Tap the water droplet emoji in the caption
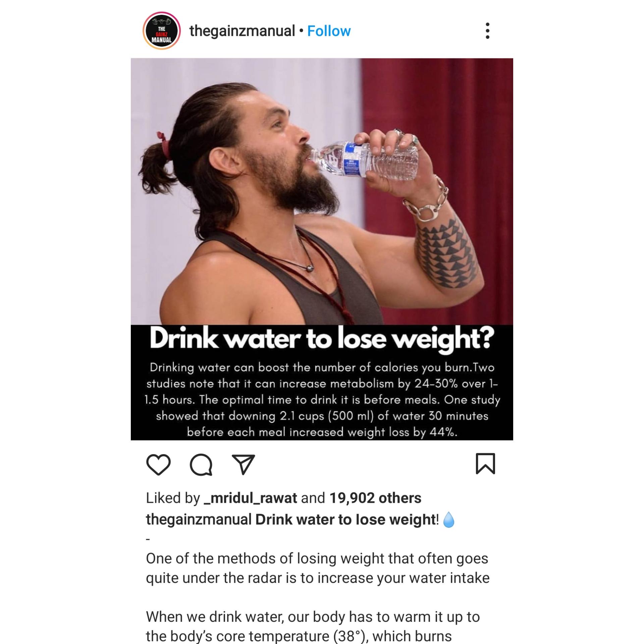This screenshot has height=644, width=644. (449, 520)
